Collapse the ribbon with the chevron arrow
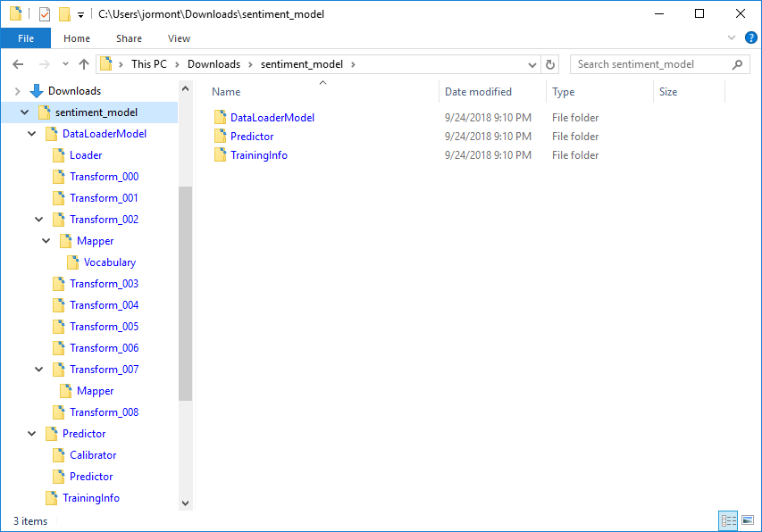The height and width of the screenshot is (532, 762). (731, 37)
